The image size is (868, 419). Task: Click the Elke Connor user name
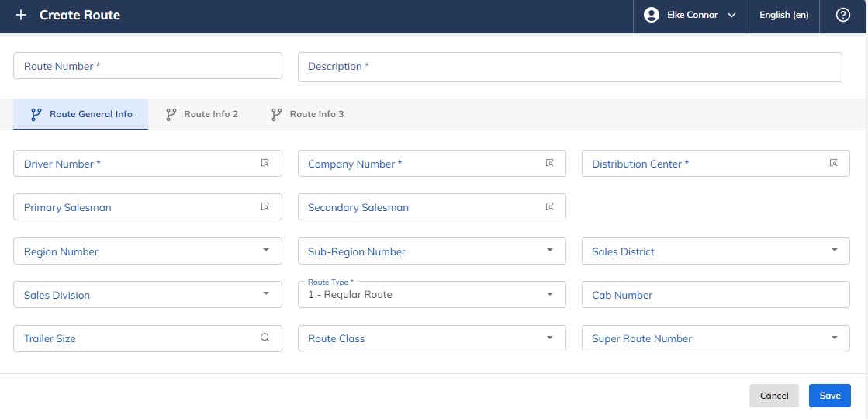tap(693, 15)
